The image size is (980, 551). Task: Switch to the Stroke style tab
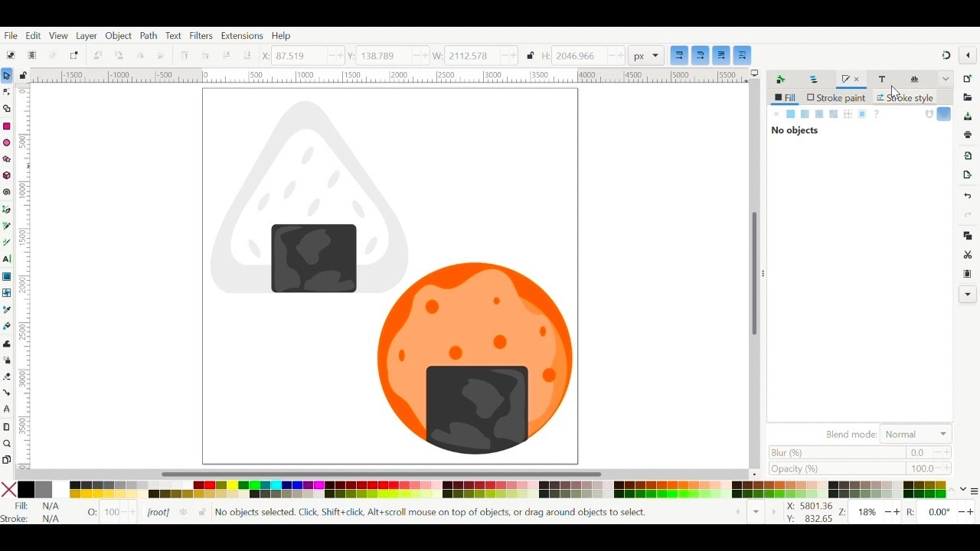coord(905,98)
